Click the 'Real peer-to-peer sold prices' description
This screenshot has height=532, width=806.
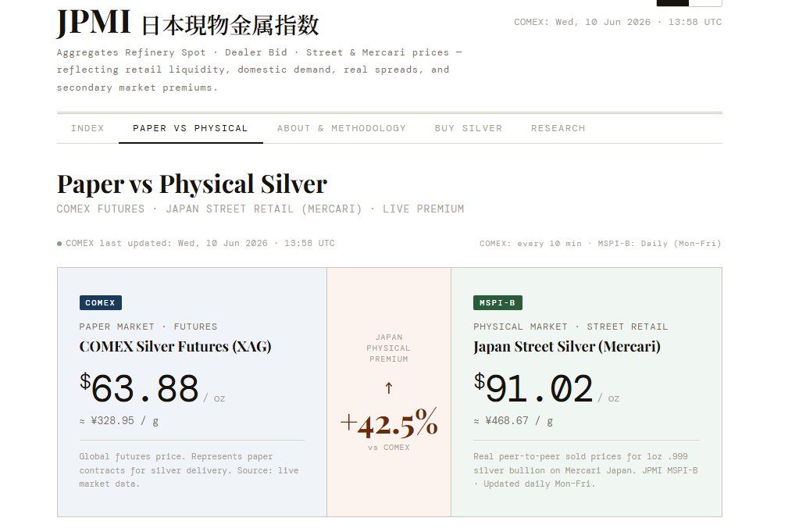coord(586,470)
